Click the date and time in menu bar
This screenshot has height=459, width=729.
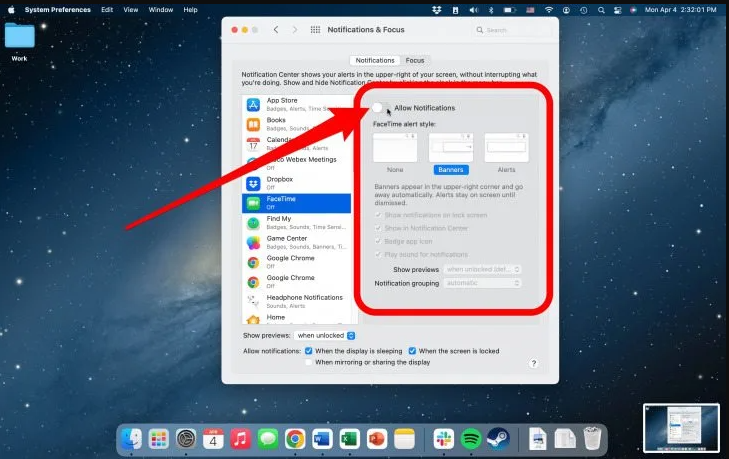point(680,9)
